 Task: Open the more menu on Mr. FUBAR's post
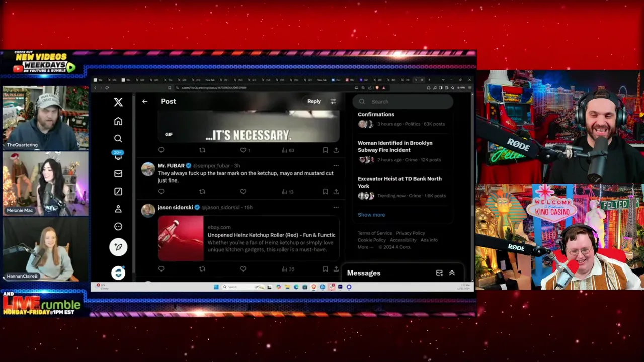point(336,165)
